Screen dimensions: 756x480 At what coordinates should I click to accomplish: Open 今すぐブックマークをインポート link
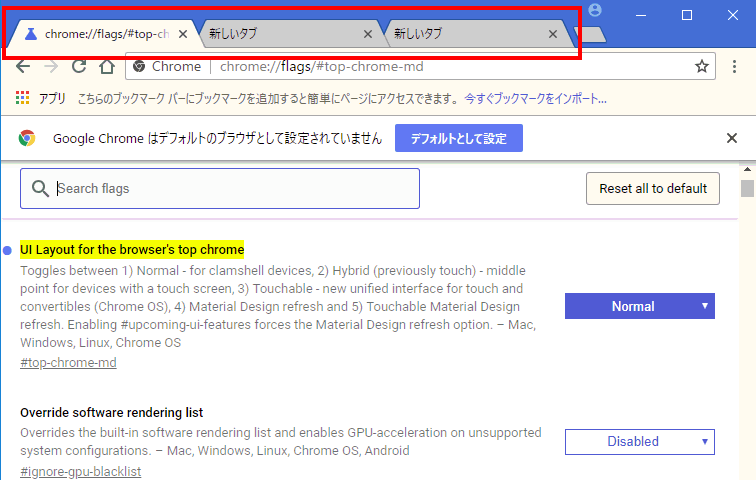click(535, 99)
